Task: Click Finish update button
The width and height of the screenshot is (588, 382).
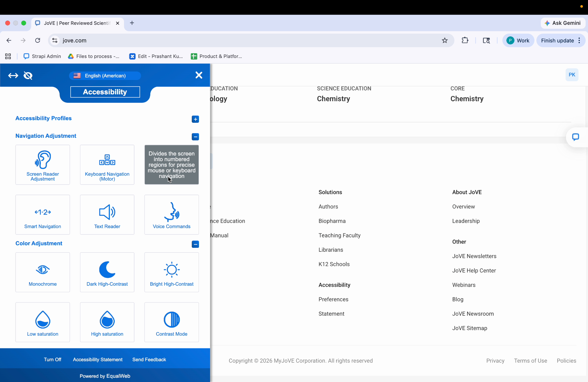Action: pyautogui.click(x=557, y=40)
